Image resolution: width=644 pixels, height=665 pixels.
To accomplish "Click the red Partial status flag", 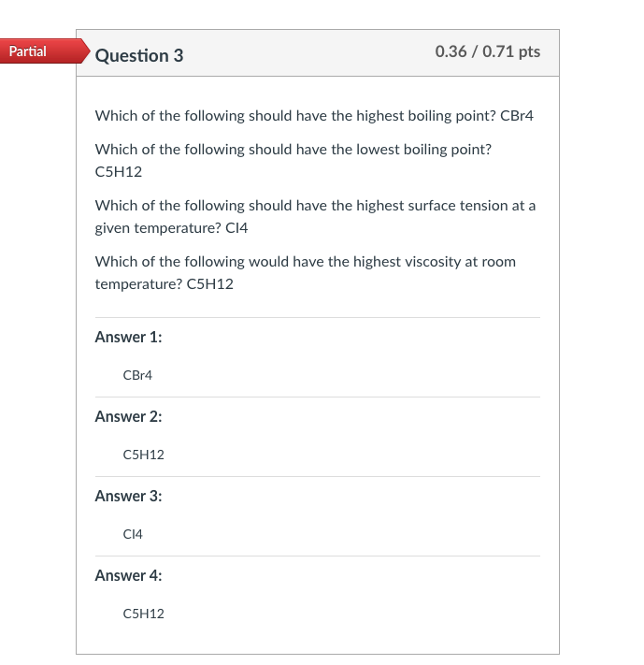I will 44,51.
